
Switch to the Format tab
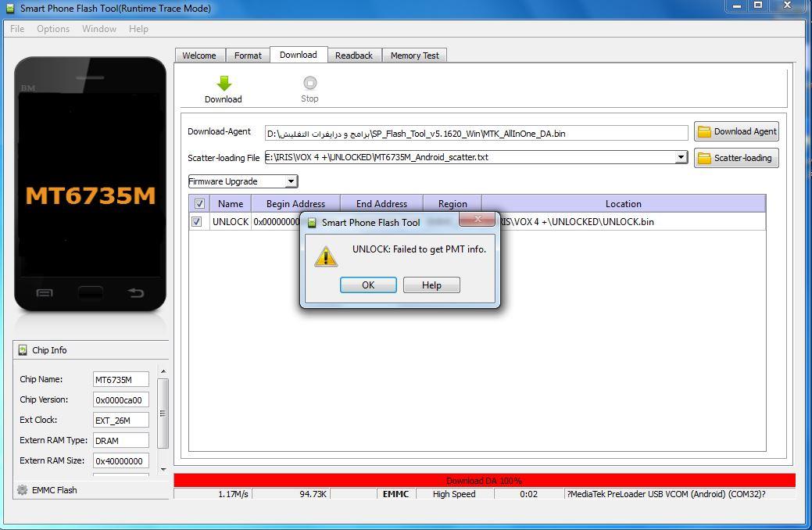coord(248,56)
